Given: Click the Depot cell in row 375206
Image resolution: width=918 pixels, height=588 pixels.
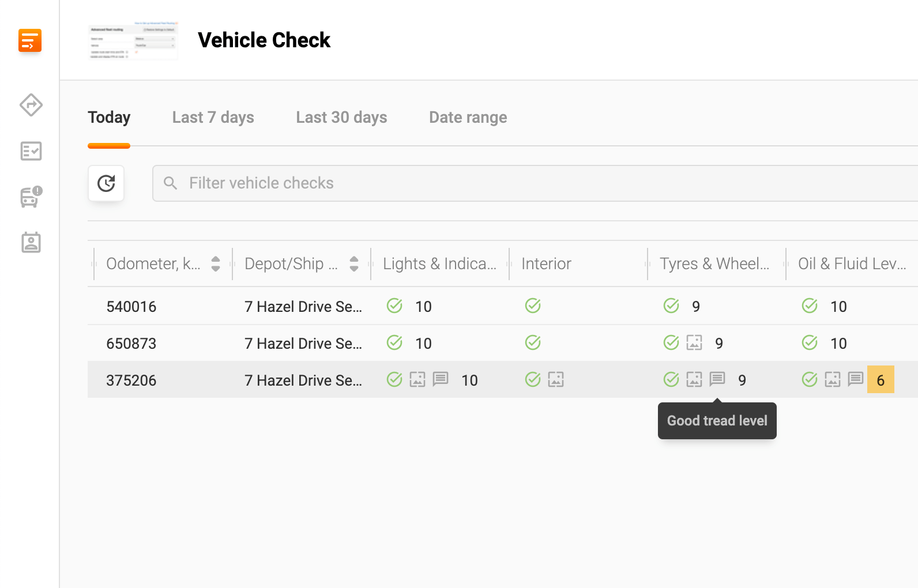Looking at the screenshot, I should (x=303, y=380).
